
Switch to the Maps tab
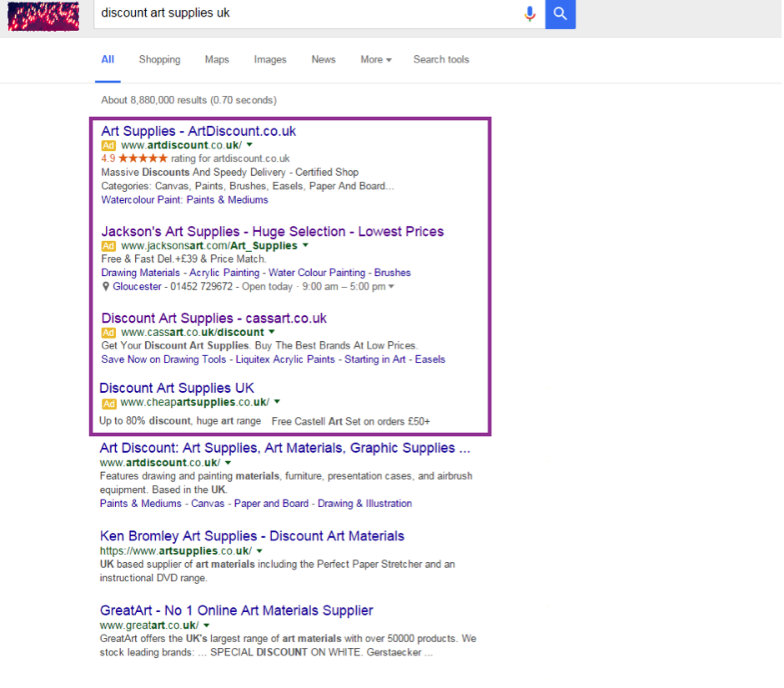tap(217, 59)
